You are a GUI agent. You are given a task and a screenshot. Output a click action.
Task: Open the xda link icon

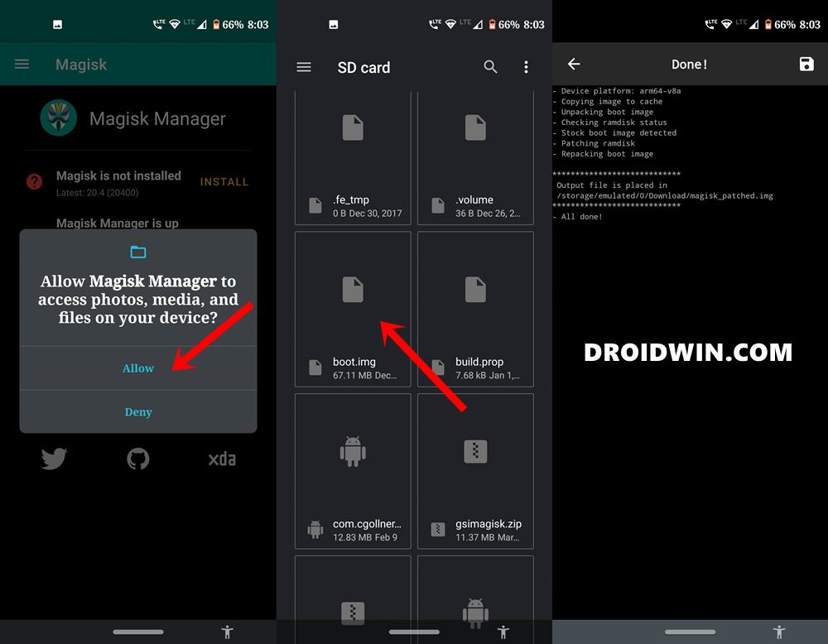222,459
